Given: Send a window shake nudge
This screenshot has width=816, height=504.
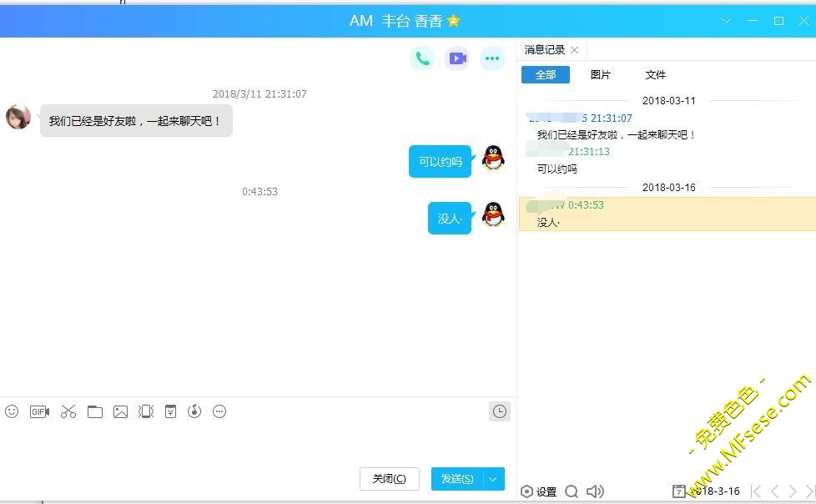Looking at the screenshot, I should [146, 411].
